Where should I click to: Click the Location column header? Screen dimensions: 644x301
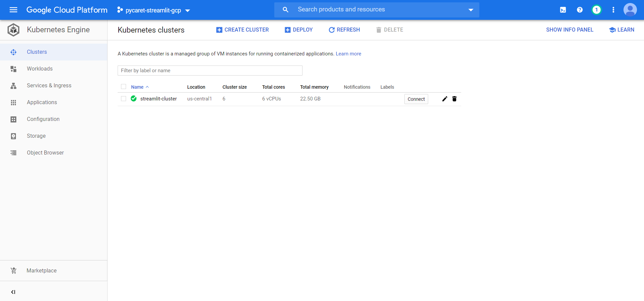pos(196,87)
